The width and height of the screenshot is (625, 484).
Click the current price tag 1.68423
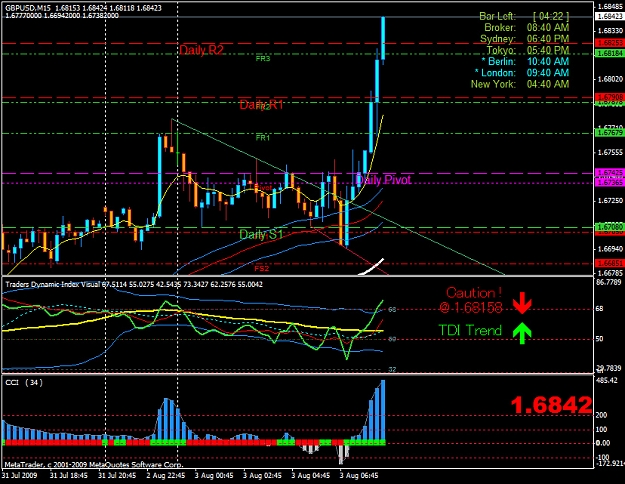pos(609,16)
